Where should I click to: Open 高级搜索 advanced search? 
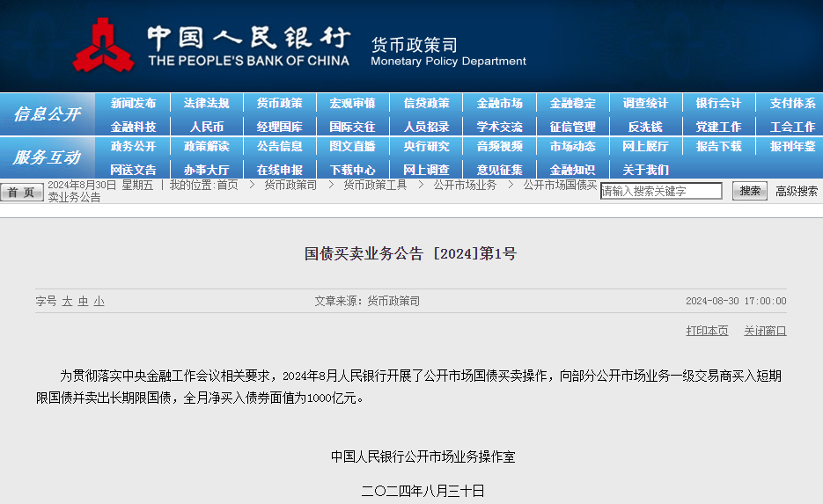[797, 192]
